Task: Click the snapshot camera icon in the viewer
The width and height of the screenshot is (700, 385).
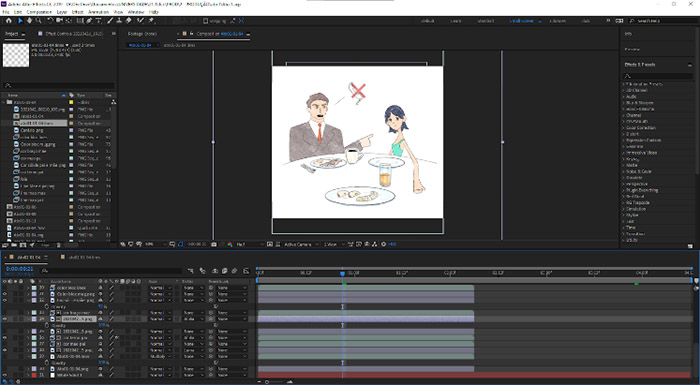Action: pyautogui.click(x=214, y=244)
